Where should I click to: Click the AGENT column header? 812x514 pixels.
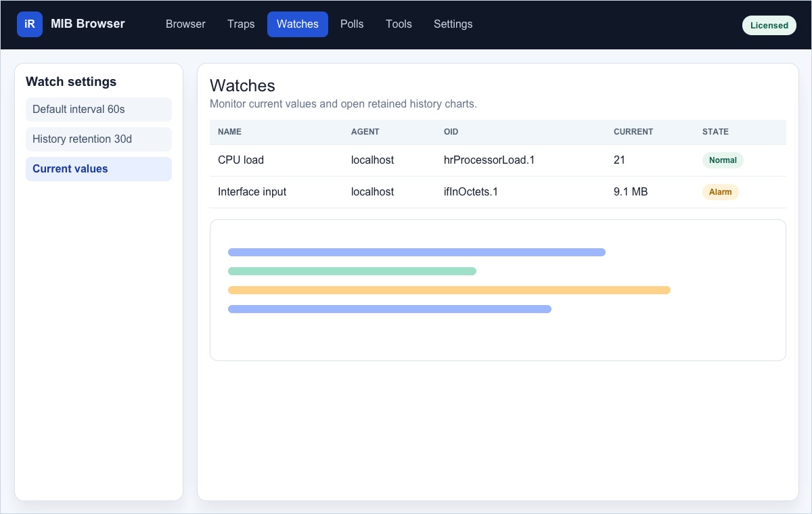(365, 132)
